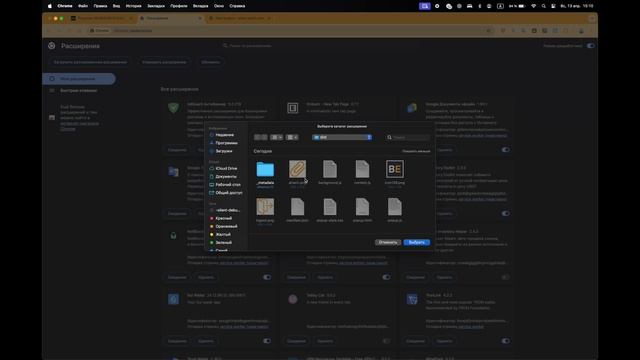This screenshot has width=640, height=360.
Task: Focus the file dialog search field
Action: click(x=408, y=138)
